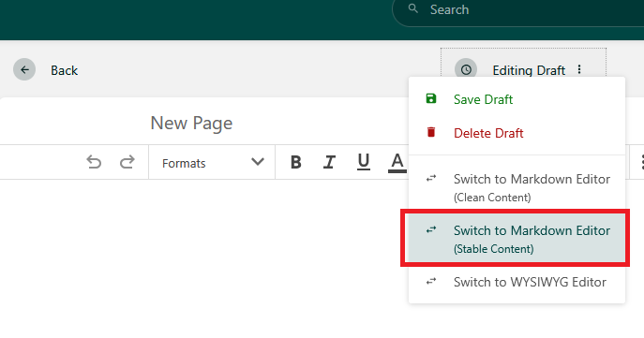
Task: Toggle italic formatting
Action: 329,162
